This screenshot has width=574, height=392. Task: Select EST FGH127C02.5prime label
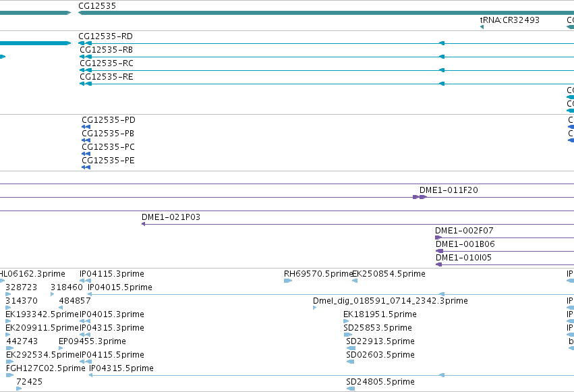coord(46,368)
